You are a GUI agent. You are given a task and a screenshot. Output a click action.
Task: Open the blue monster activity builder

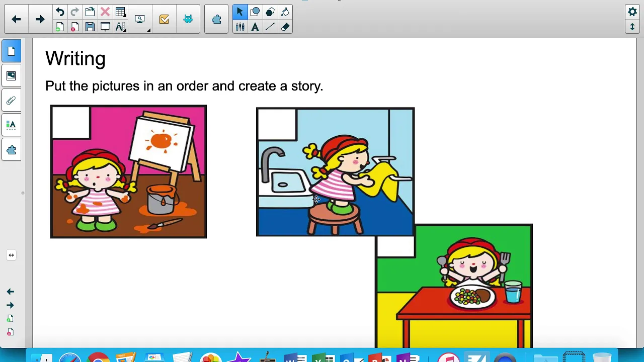188,19
